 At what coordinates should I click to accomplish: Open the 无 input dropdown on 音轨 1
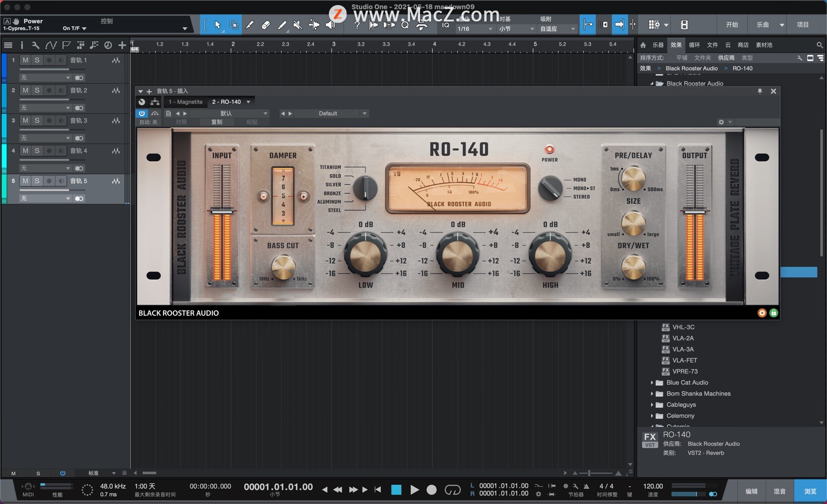click(x=45, y=78)
